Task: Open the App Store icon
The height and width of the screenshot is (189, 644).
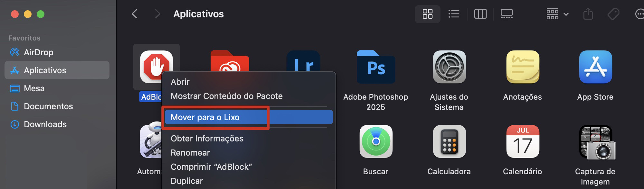Action: click(595, 67)
